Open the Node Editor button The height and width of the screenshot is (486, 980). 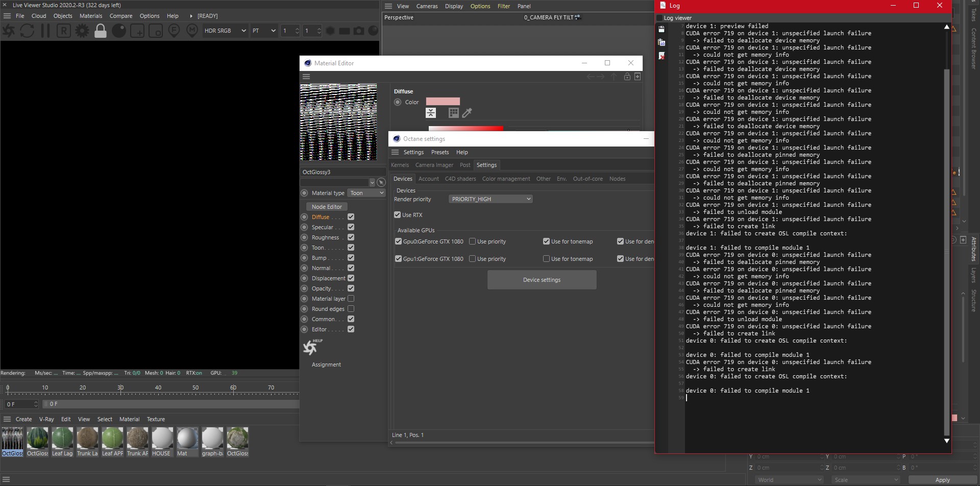[x=327, y=207]
